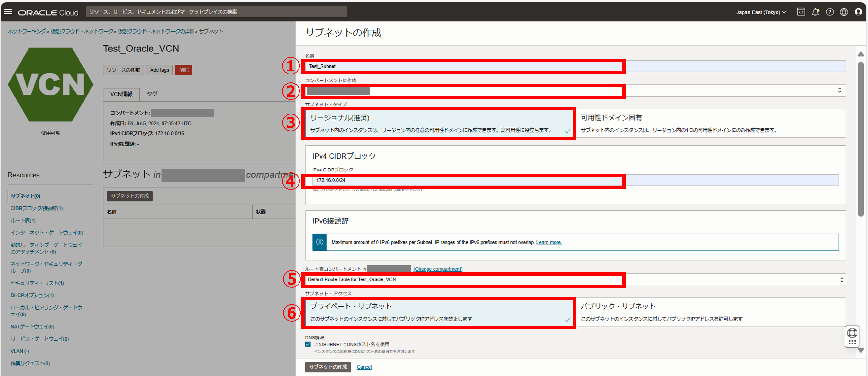868x376 pixels.
Task: Expand the Japan East (Tokyo) region dropdown
Action: (761, 12)
